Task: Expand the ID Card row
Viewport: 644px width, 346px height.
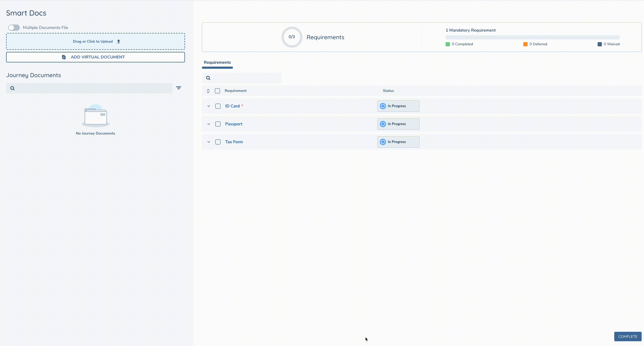Action: (209, 106)
